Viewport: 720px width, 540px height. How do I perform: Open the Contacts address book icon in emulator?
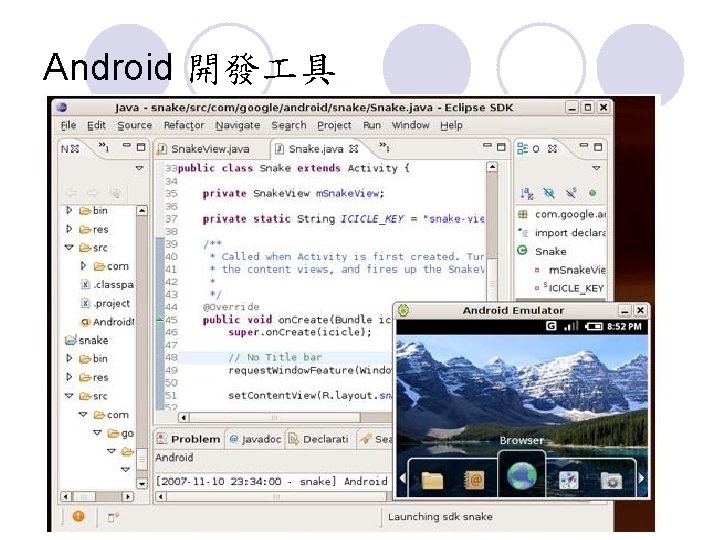(x=474, y=480)
